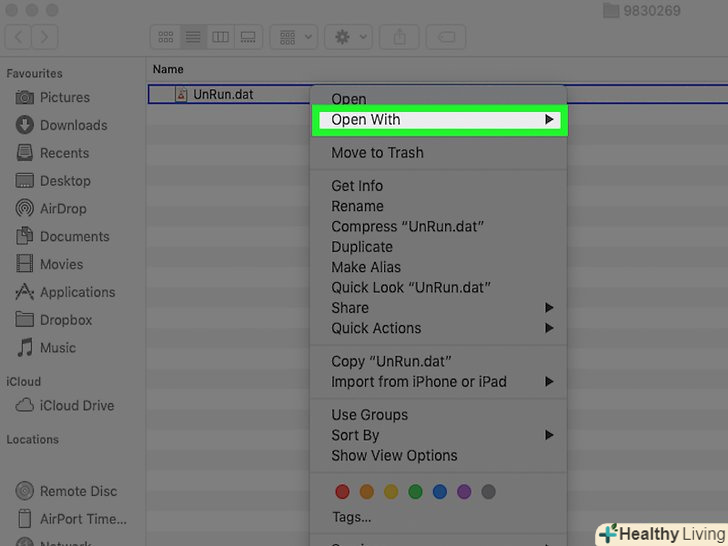Choose Compress "UnRun.dat"
The width and height of the screenshot is (728, 546).
(x=438, y=227)
